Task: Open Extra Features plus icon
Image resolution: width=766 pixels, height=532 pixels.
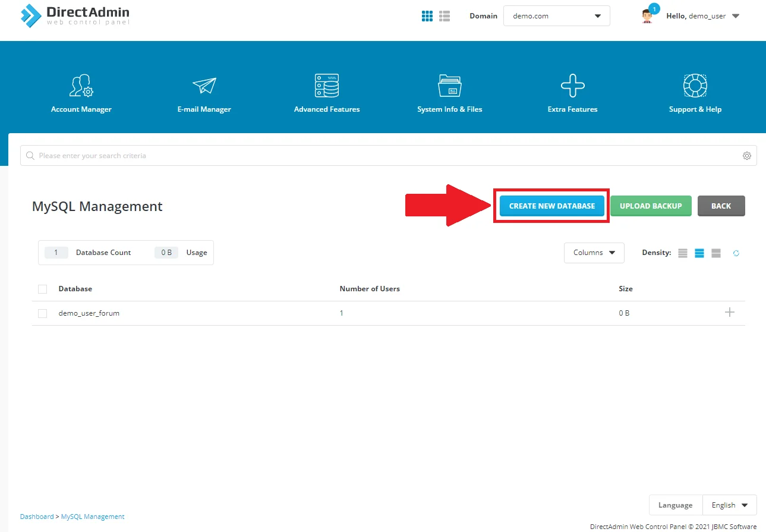Action: coord(572,86)
